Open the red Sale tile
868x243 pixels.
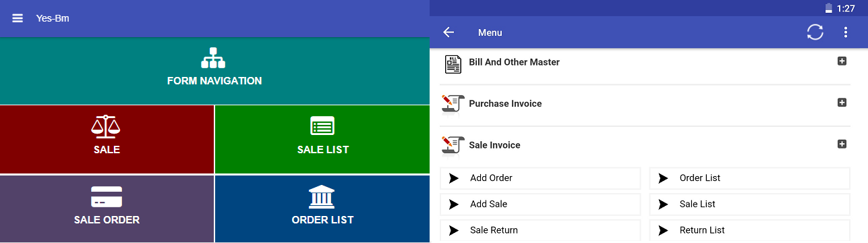click(107, 139)
